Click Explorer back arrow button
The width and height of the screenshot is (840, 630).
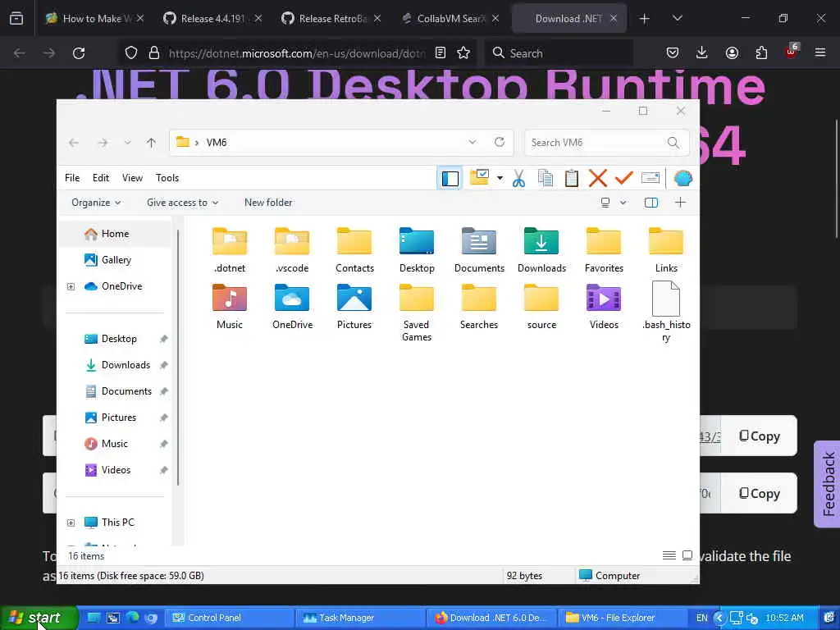[x=74, y=143]
